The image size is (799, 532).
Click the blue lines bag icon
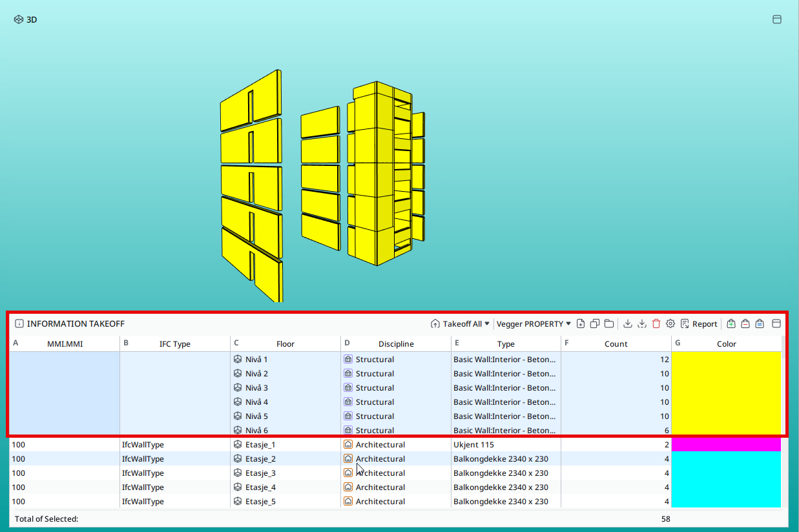pyautogui.click(x=760, y=324)
